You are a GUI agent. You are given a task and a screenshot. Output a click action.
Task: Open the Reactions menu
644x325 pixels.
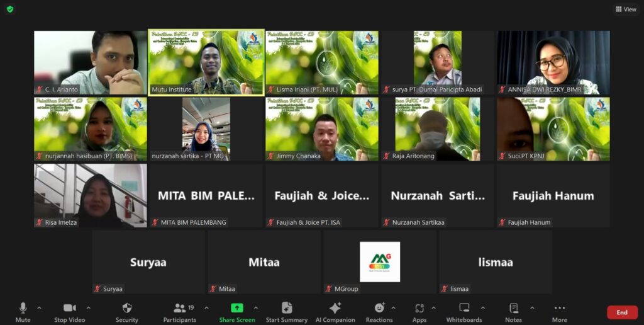pos(379,308)
